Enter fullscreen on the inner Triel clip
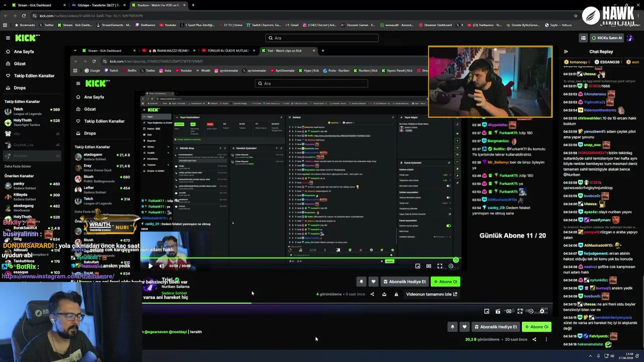 [440, 266]
